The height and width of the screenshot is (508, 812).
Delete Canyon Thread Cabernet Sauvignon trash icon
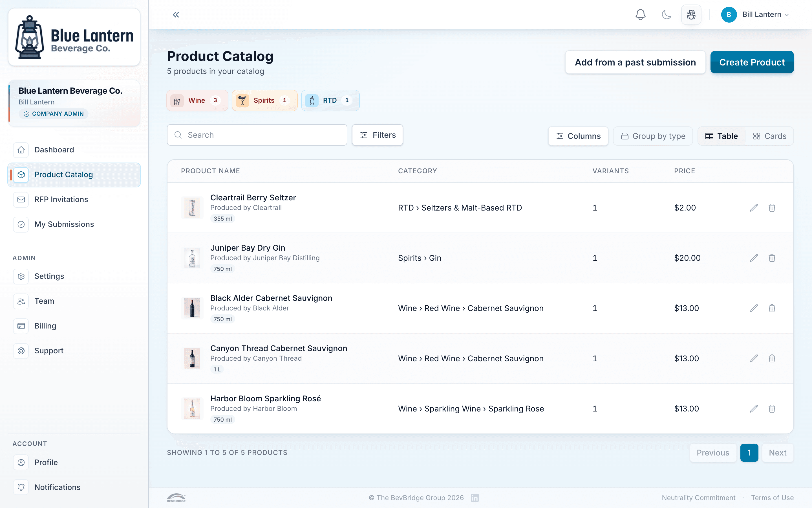click(x=772, y=358)
